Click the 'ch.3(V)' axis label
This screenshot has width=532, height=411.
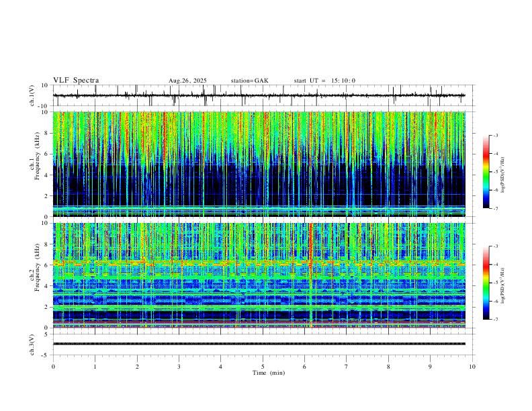(x=33, y=345)
